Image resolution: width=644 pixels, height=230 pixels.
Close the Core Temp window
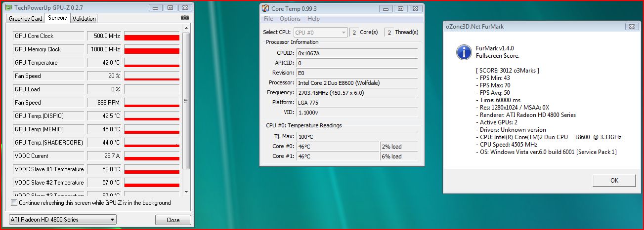coord(415,8)
